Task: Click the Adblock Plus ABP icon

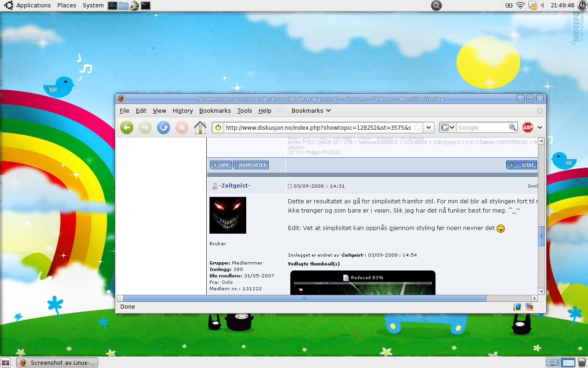Action: coord(528,127)
